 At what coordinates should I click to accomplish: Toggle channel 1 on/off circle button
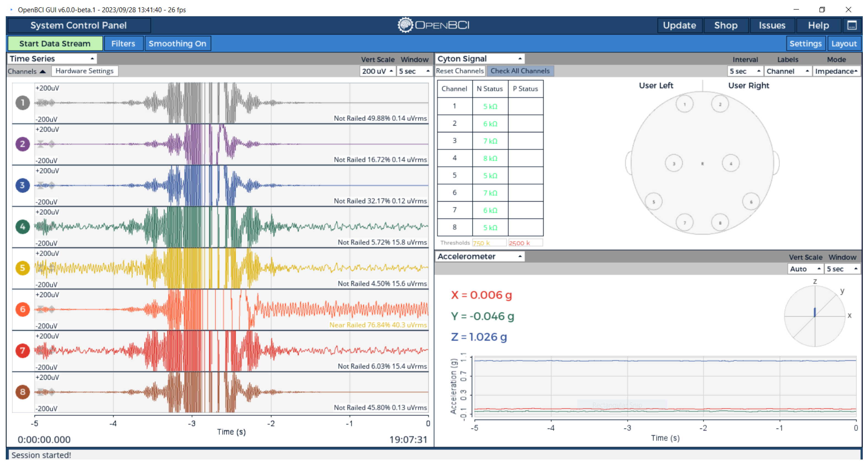point(23,103)
